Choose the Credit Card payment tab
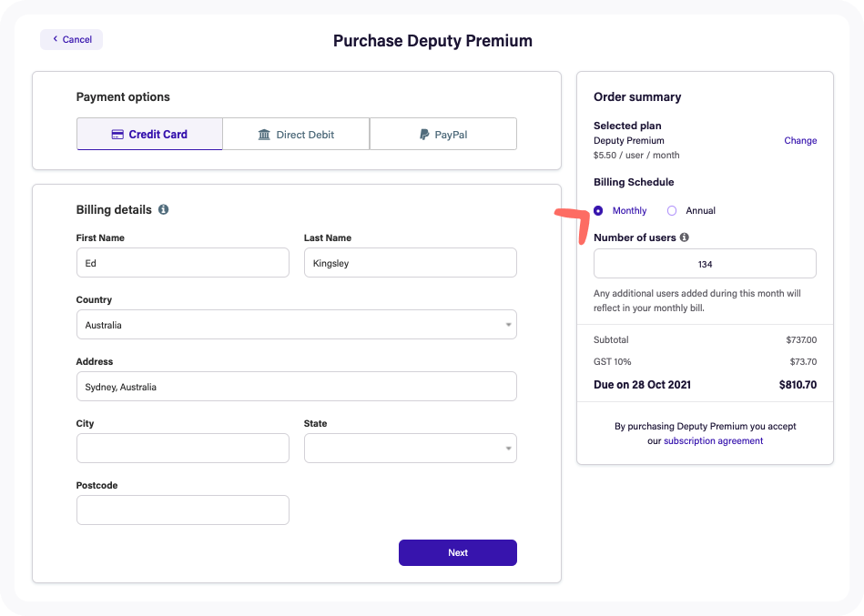Viewport: 864px width, 616px height. pyautogui.click(x=149, y=134)
